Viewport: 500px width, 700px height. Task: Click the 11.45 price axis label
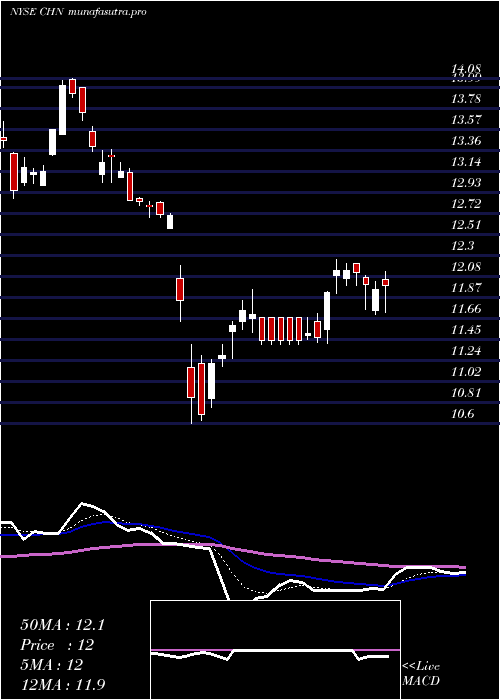[x=466, y=330]
